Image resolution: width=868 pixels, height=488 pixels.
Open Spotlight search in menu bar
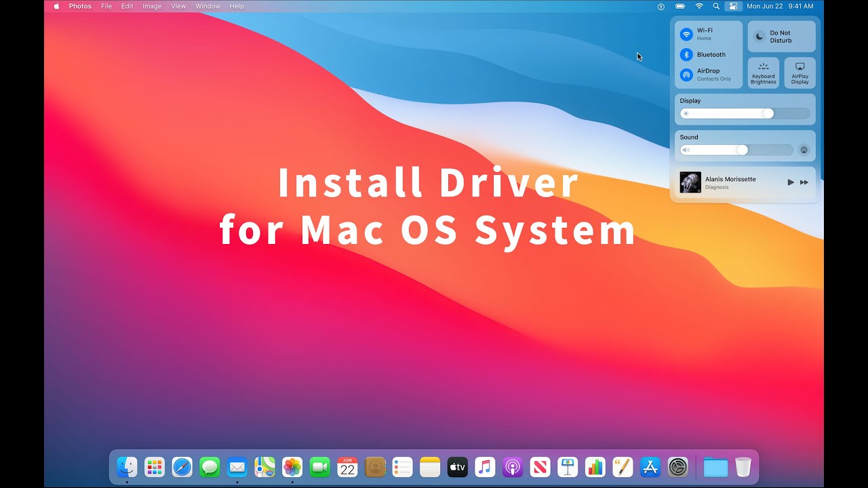pos(716,6)
